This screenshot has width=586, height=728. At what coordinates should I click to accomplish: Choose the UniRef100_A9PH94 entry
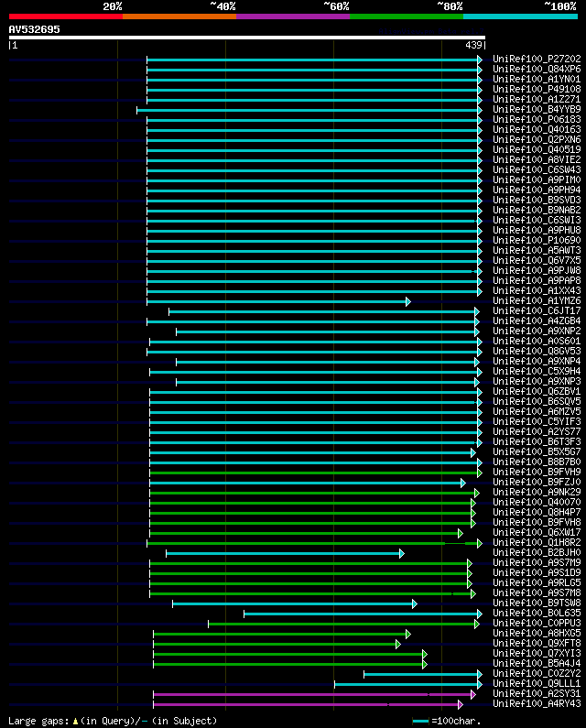point(537,190)
